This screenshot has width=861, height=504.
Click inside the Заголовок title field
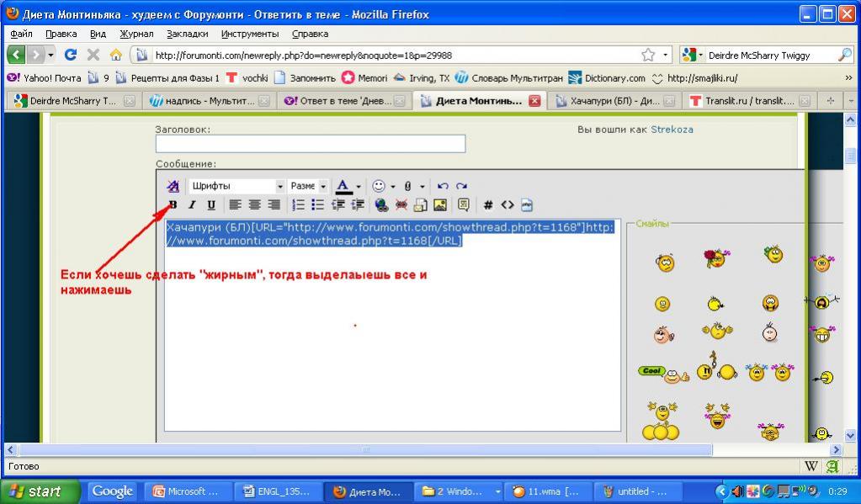click(x=311, y=144)
